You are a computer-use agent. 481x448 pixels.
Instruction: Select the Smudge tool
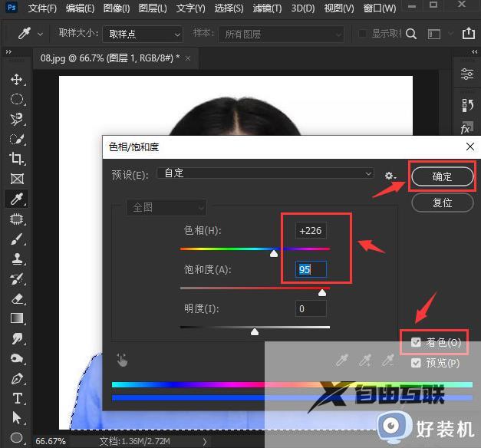coord(17,338)
